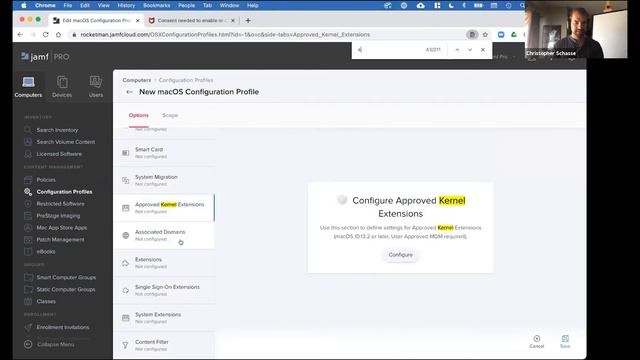This screenshot has height=360, width=640.
Task: Open the Users section
Action: click(x=96, y=87)
